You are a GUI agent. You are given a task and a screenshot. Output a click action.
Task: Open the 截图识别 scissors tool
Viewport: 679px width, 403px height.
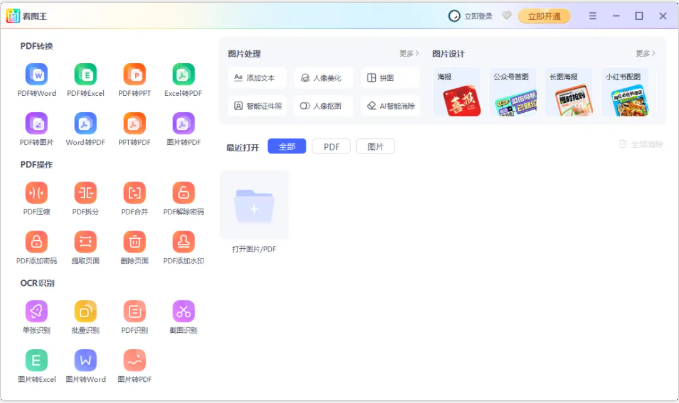click(183, 317)
